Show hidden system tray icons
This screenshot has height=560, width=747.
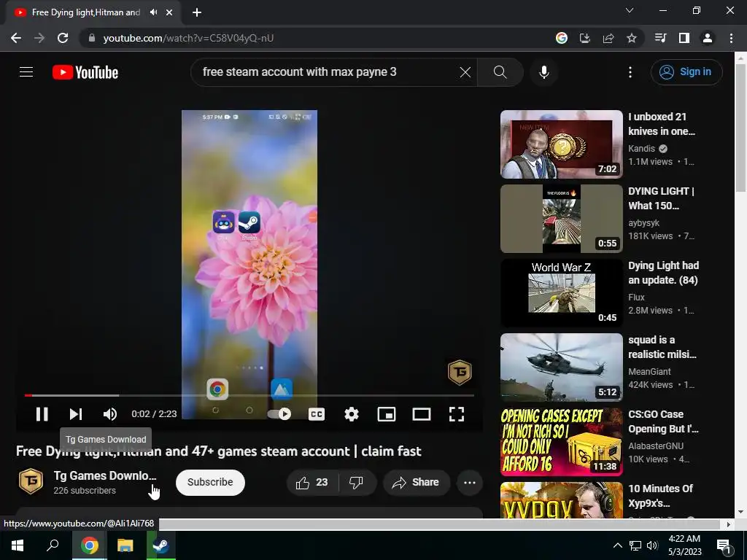(617, 545)
